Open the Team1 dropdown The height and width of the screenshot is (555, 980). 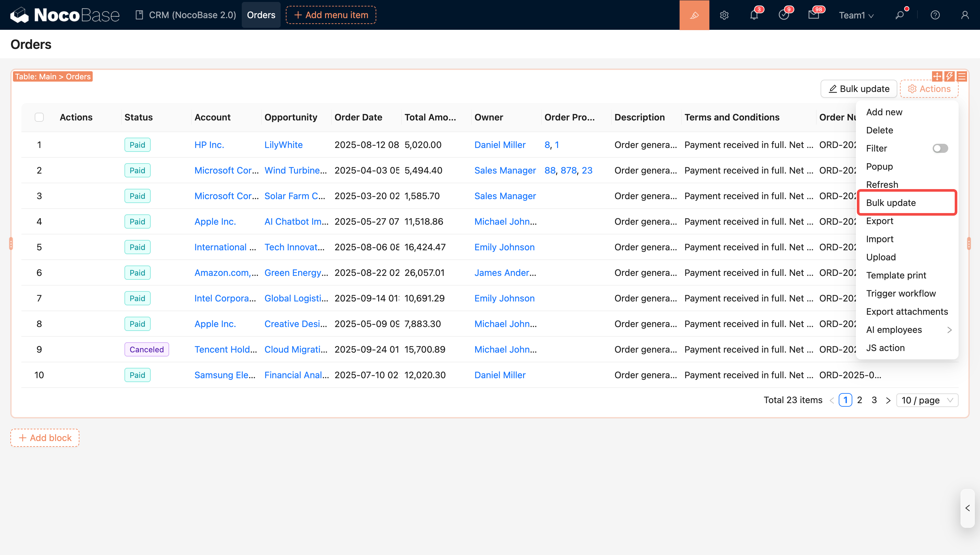click(856, 15)
